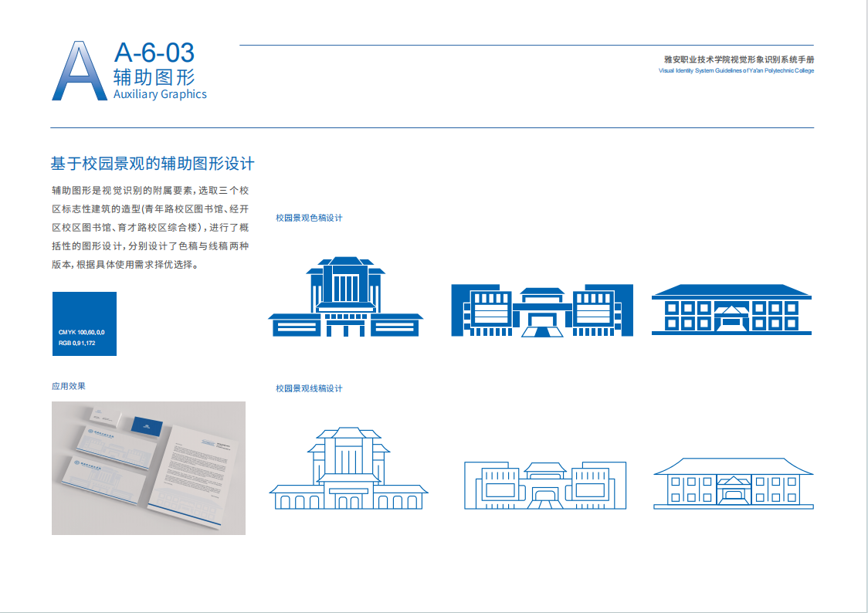868x613 pixels.
Task: Click the RGB 0,91,172 value text
Action: point(76,342)
